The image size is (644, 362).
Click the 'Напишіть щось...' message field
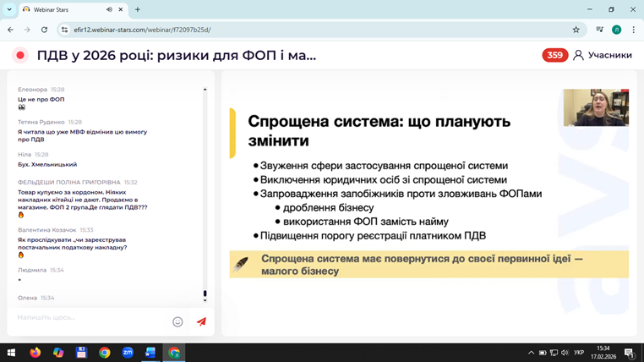[x=89, y=318]
